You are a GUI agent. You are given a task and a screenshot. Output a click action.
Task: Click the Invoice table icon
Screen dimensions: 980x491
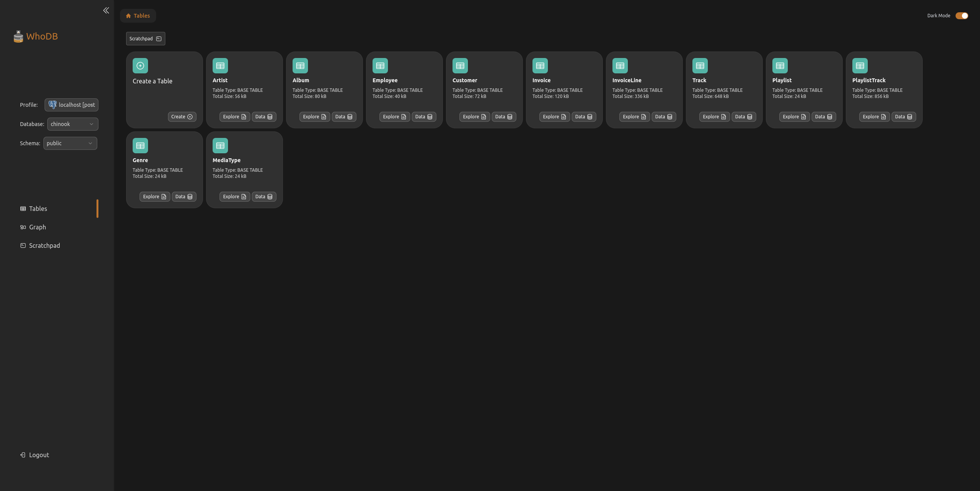coord(539,66)
